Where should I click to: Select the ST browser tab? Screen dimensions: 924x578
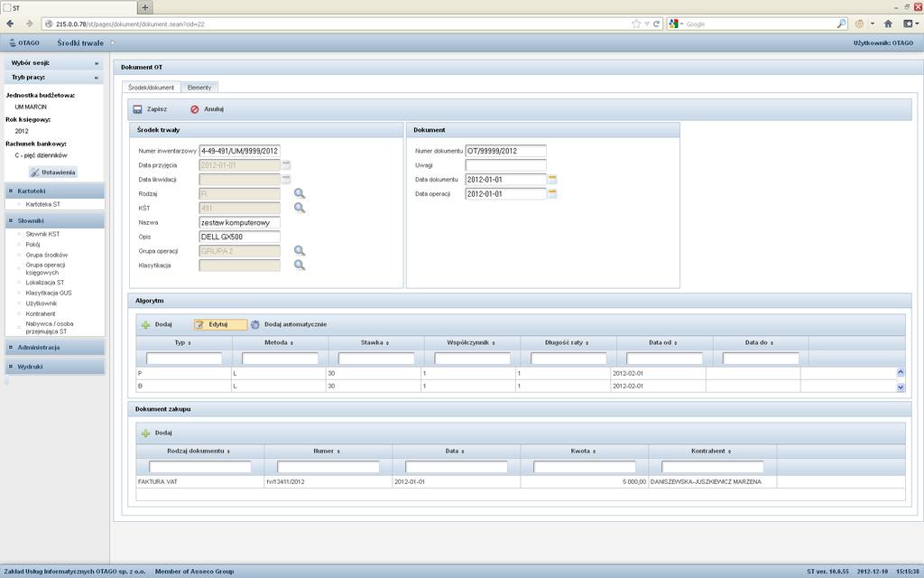(69, 7)
